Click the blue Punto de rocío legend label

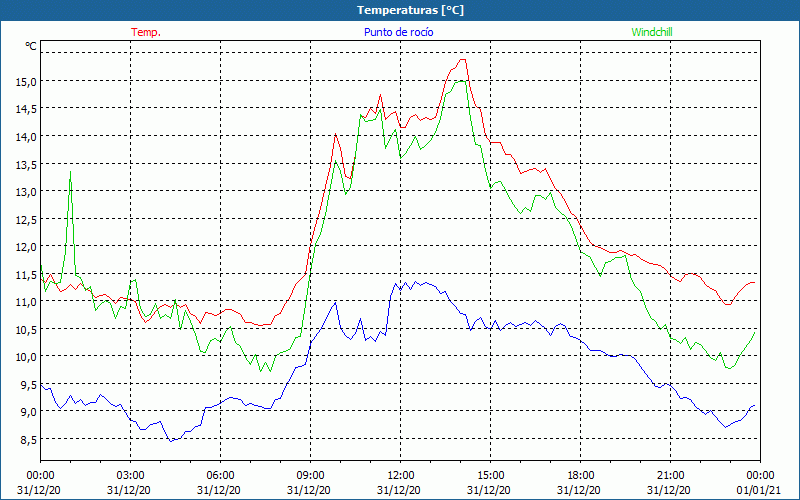click(x=398, y=32)
